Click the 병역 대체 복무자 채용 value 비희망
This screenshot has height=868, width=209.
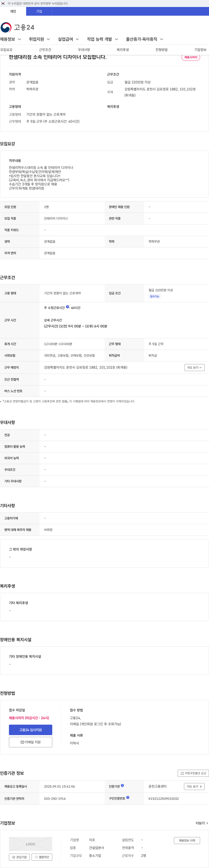click(49, 530)
